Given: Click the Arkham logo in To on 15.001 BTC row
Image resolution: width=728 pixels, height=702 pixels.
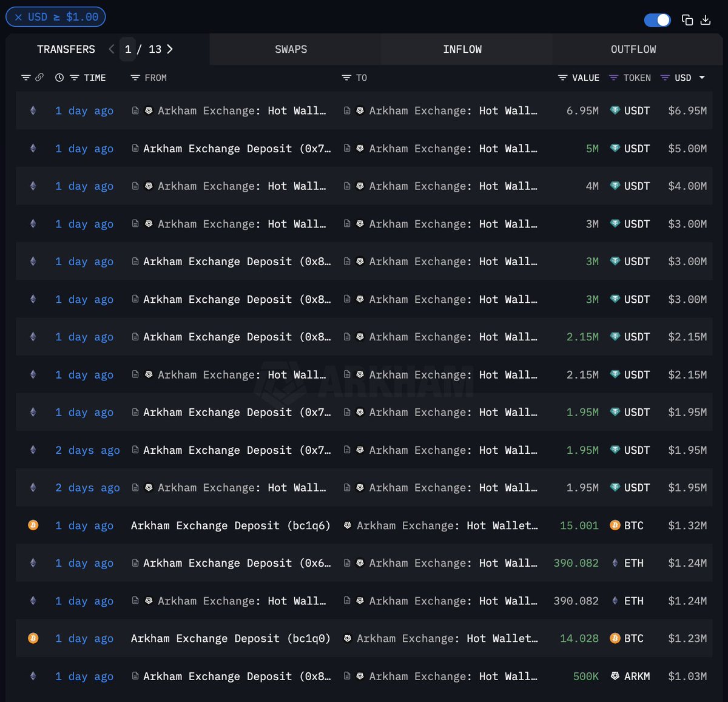Looking at the screenshot, I should [348, 525].
